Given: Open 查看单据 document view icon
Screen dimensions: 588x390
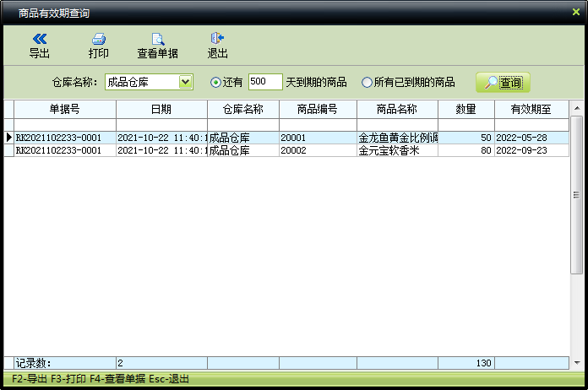Looking at the screenshot, I should (x=157, y=39).
